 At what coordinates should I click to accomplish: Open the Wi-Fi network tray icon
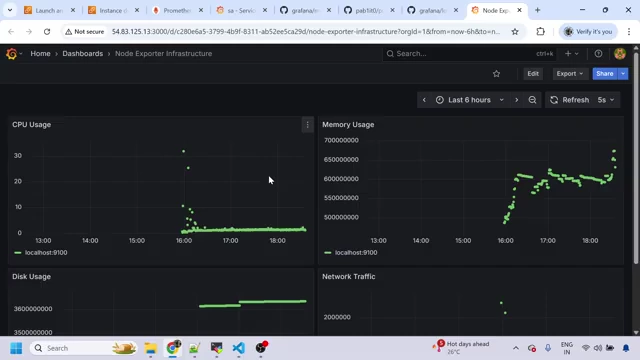[x=586, y=348]
